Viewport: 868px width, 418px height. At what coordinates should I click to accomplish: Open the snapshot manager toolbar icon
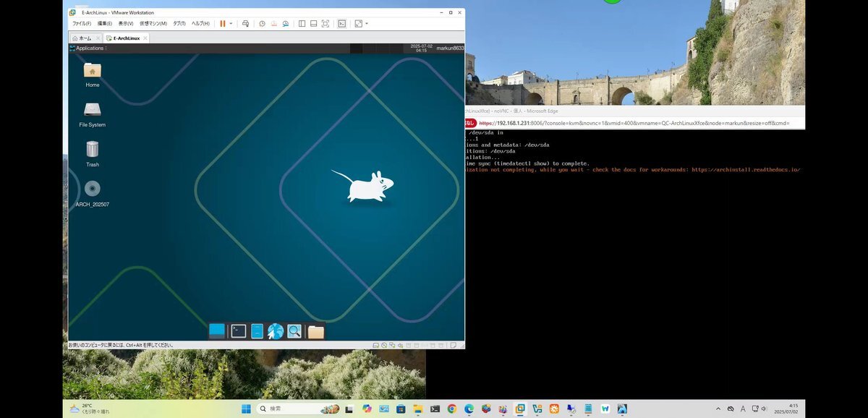click(x=286, y=24)
